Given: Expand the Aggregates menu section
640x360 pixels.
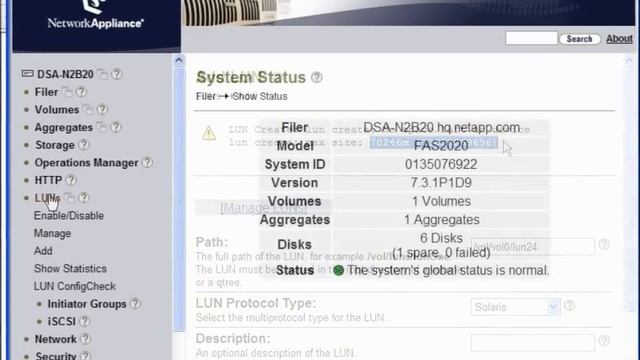Looking at the screenshot, I should pyautogui.click(x=64, y=127).
